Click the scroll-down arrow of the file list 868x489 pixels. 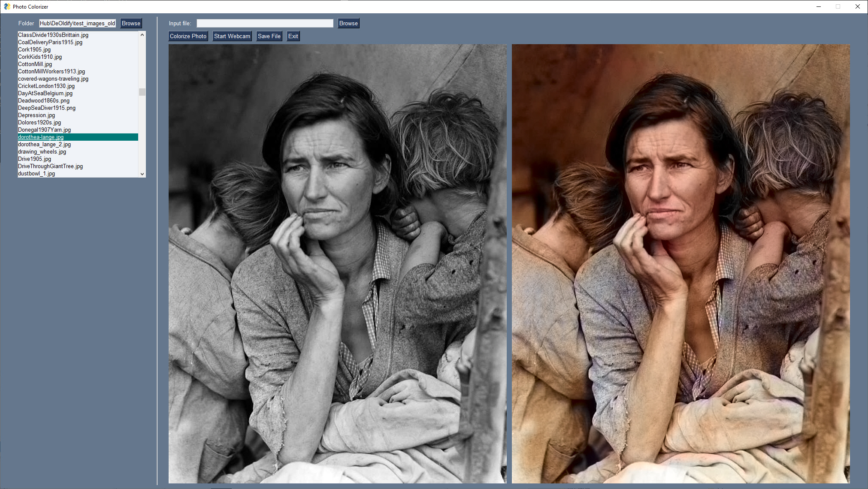click(x=142, y=174)
